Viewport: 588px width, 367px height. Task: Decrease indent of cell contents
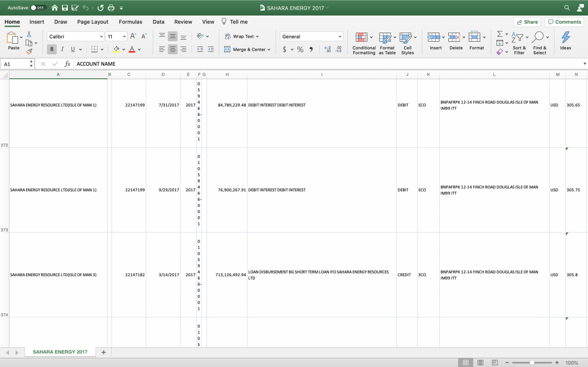point(200,49)
